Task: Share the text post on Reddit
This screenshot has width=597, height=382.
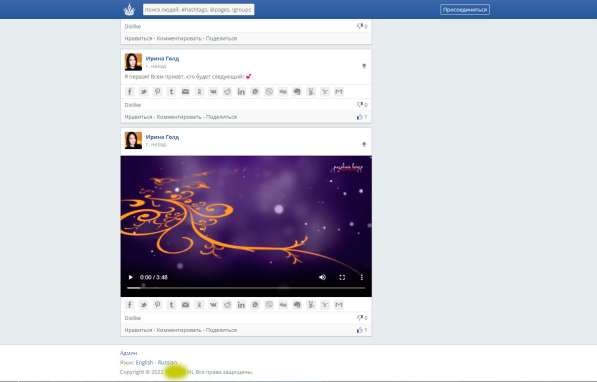Action: pyautogui.click(x=227, y=92)
